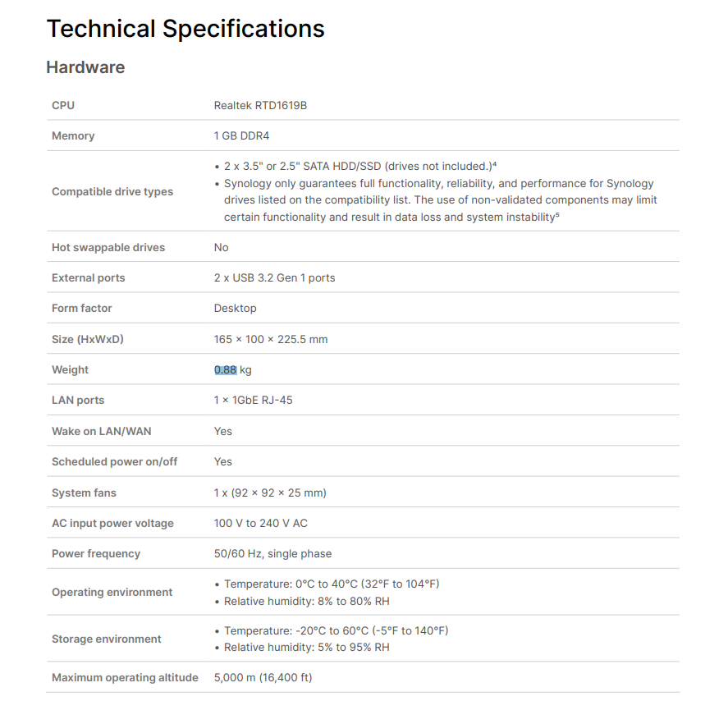The image size is (728, 724).
Task: Click the Storage environment row label
Action: pos(107,639)
